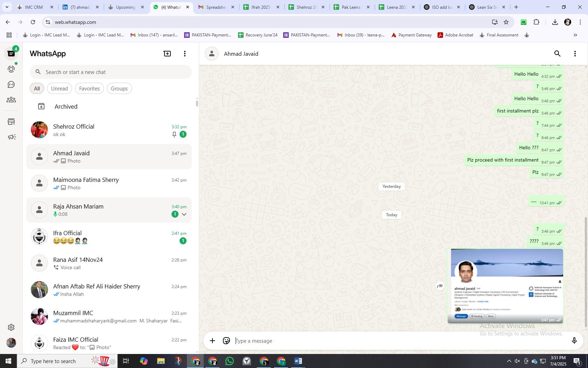Open the business tools storefront icon
Screen dimensions: 588x368
click(11, 122)
